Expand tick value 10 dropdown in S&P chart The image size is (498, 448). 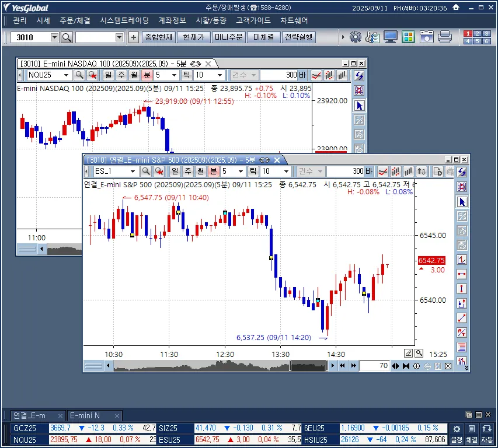click(x=286, y=171)
